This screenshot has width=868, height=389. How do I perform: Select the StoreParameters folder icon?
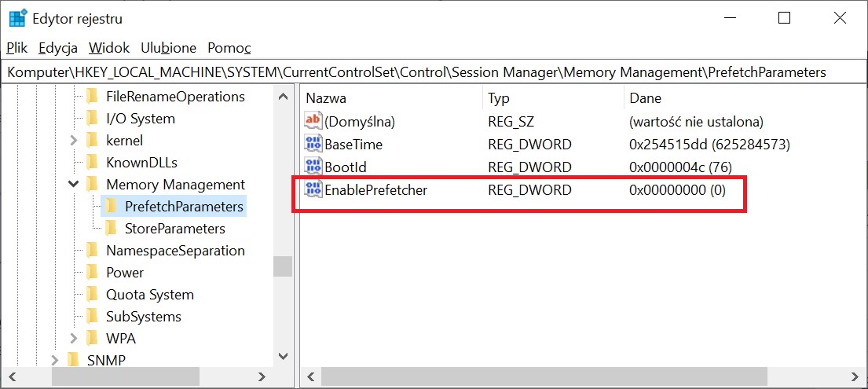coord(112,229)
